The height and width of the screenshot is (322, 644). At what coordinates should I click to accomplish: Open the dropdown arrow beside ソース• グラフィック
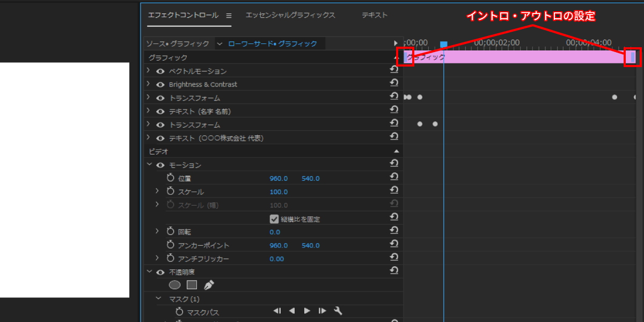click(x=219, y=43)
